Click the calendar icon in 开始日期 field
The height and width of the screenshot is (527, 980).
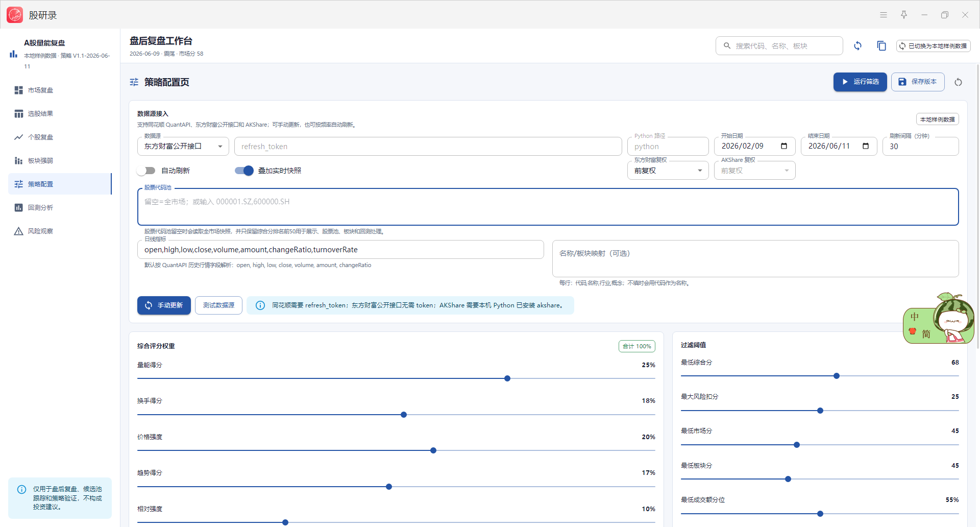pos(784,146)
